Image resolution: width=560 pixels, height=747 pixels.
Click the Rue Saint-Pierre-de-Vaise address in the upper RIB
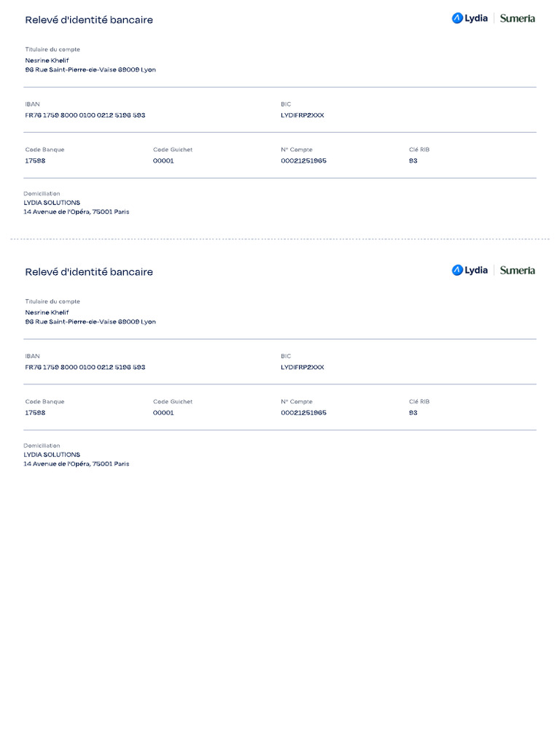pos(90,70)
